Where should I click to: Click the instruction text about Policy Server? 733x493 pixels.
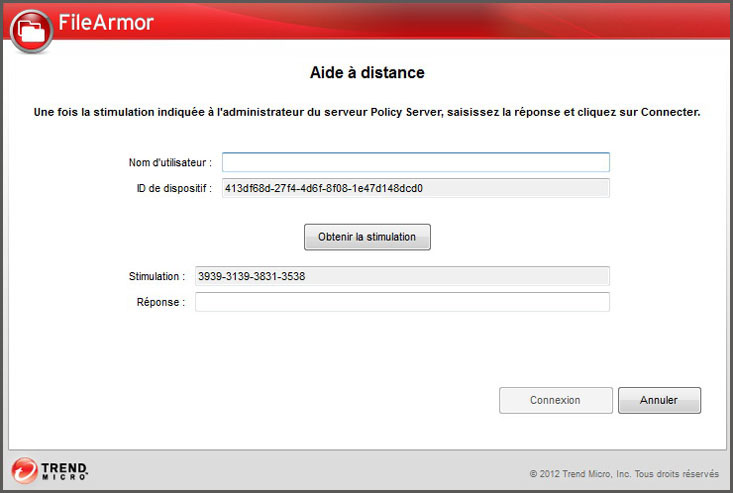tap(367, 112)
